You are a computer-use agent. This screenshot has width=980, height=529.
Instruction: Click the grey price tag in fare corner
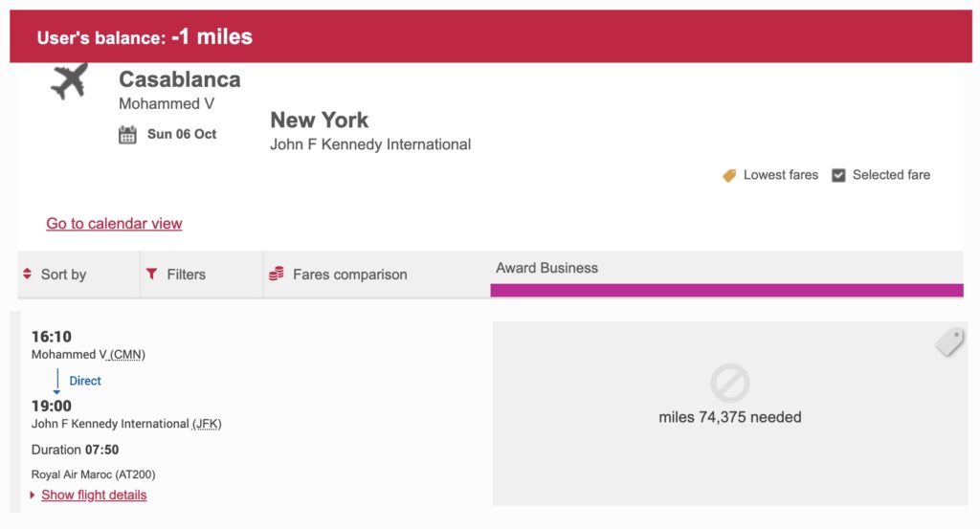948,342
